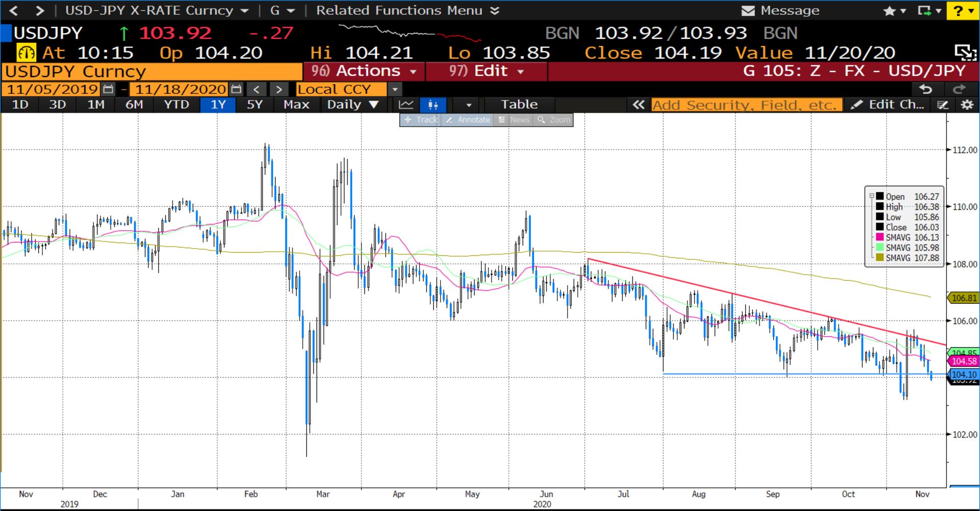Go back with the left arrow
980x511 pixels.
click(14, 10)
